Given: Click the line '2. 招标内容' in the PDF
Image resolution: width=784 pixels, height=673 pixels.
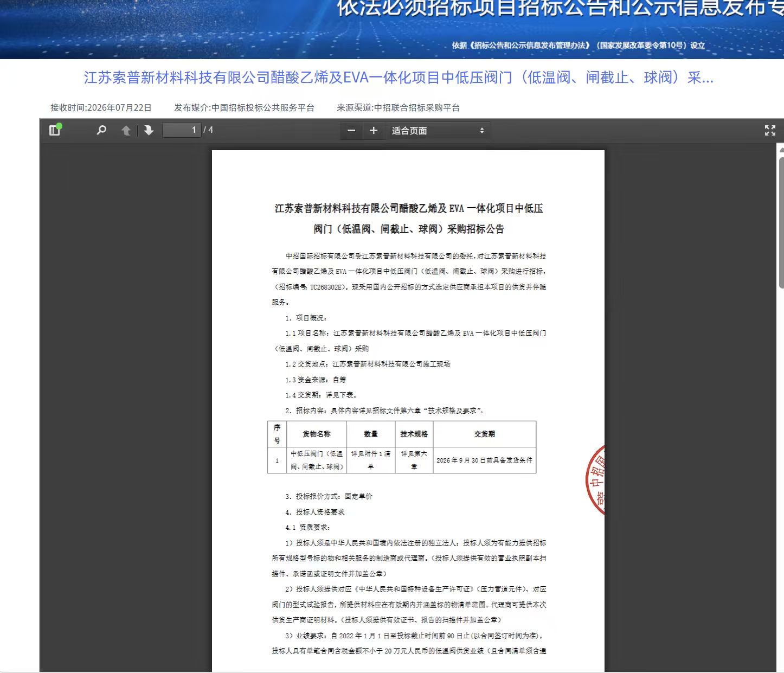Looking at the screenshot, I should click(385, 411).
